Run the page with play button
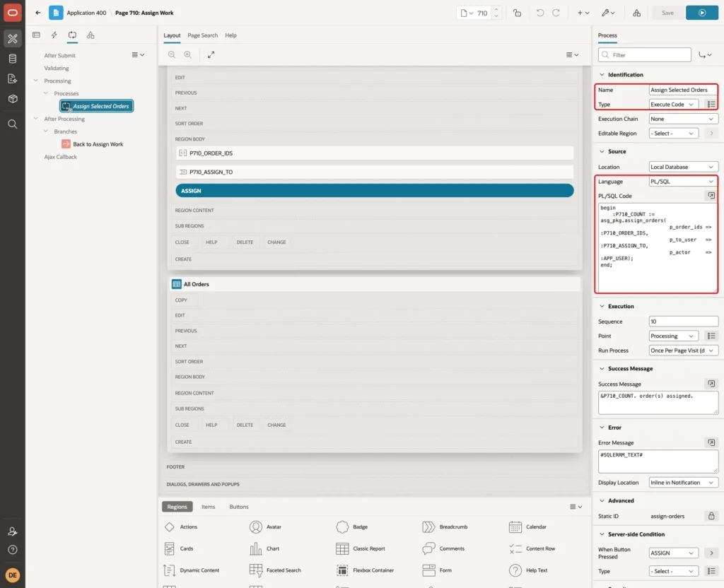Image resolution: width=724 pixels, height=588 pixels. [701, 13]
